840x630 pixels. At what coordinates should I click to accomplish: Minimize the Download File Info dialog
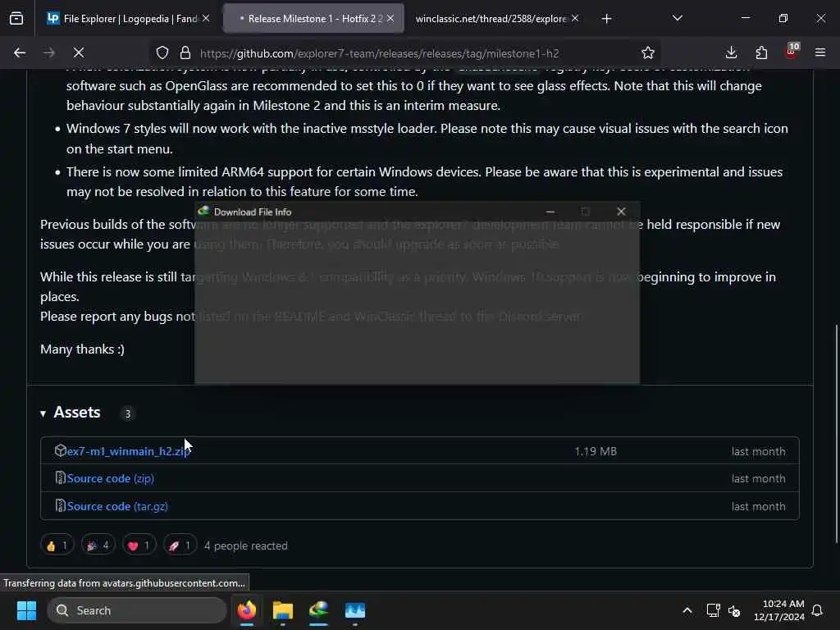pyautogui.click(x=550, y=212)
